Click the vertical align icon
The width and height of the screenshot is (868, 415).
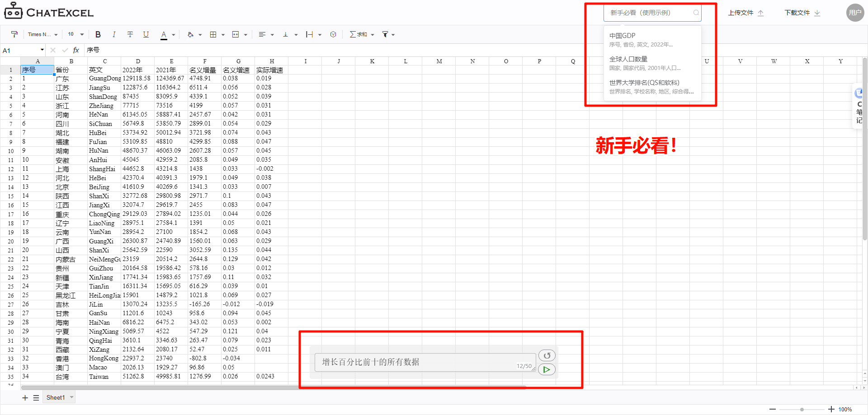coord(286,34)
